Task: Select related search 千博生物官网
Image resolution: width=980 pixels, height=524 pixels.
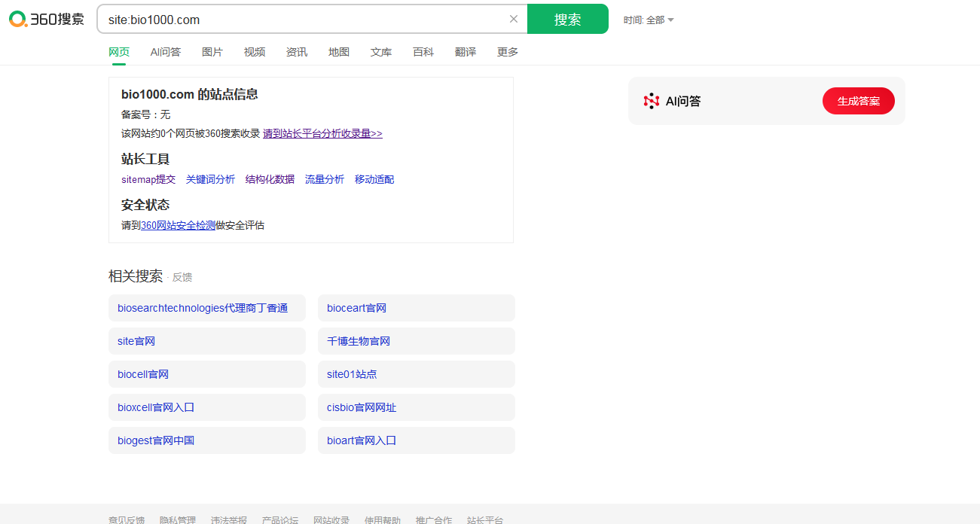Action: click(x=359, y=341)
